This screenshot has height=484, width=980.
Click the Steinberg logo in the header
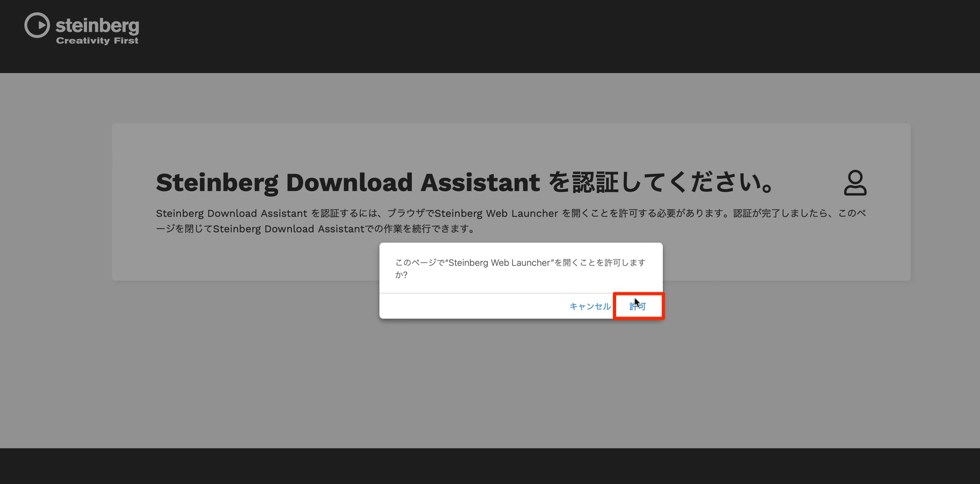(82, 28)
